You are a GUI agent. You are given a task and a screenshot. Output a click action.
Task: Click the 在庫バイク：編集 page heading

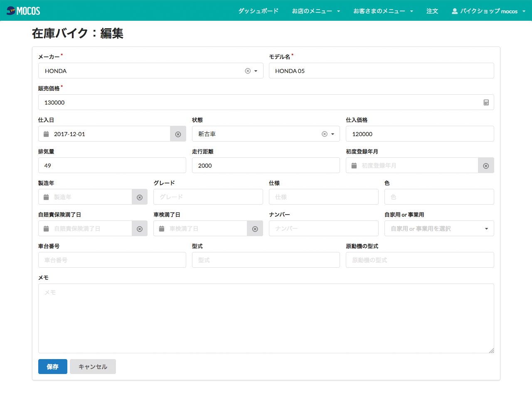(78, 33)
